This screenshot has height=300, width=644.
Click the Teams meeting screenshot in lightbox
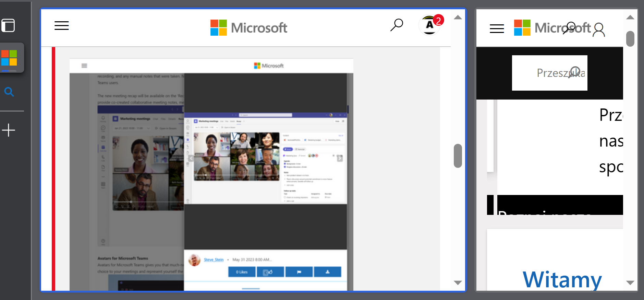[266, 158]
